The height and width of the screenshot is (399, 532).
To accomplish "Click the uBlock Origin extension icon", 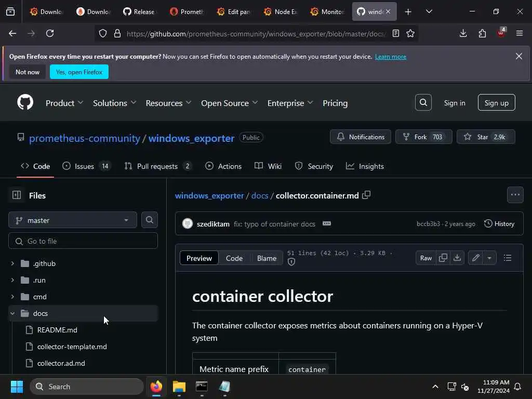I will click(x=501, y=33).
